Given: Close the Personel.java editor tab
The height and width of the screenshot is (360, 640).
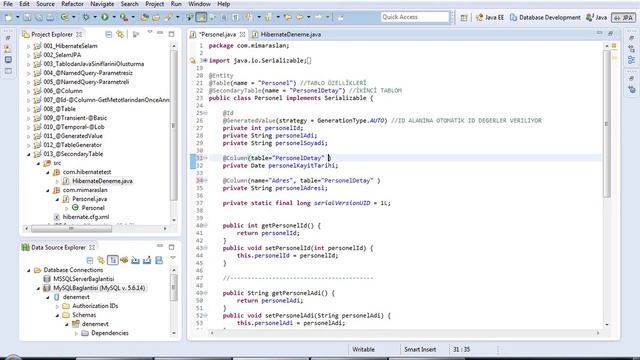Looking at the screenshot, I should point(242,35).
